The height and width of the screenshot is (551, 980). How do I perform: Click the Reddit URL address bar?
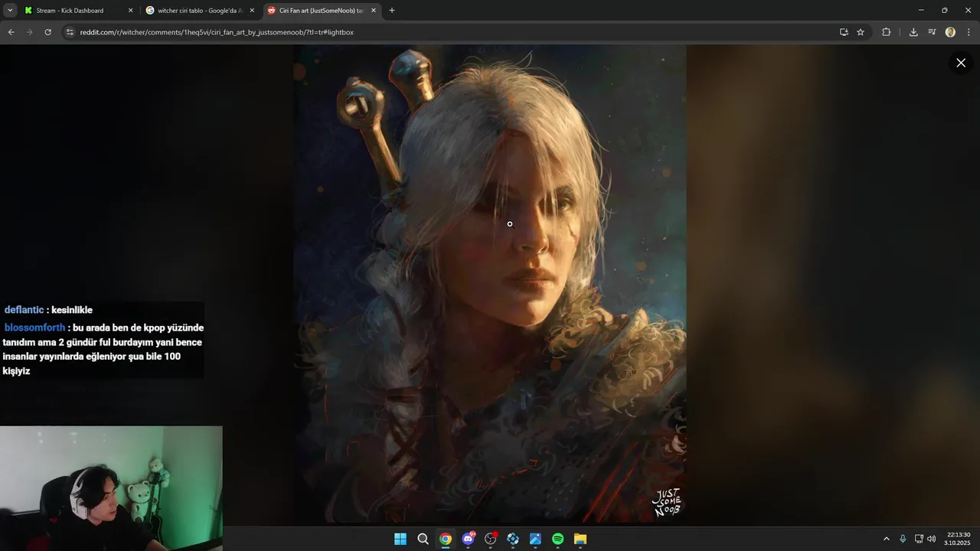pyautogui.click(x=452, y=32)
